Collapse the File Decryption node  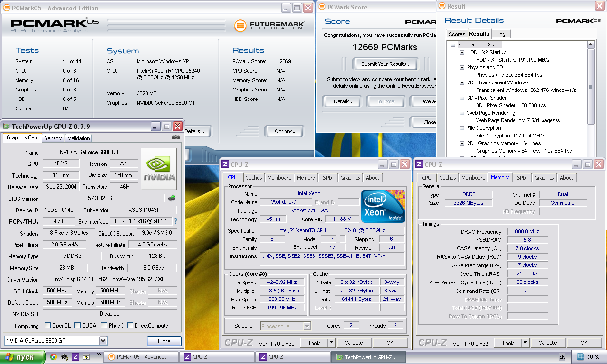click(462, 128)
